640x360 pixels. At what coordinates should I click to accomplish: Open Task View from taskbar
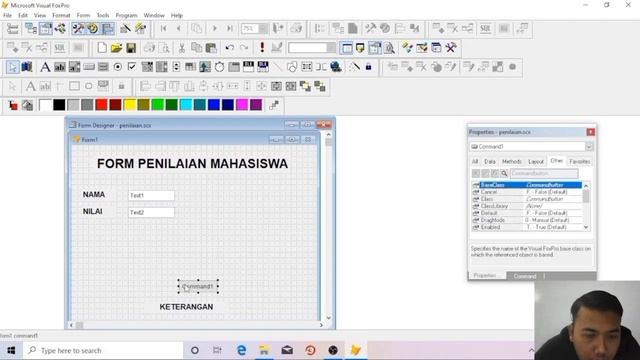click(218, 350)
